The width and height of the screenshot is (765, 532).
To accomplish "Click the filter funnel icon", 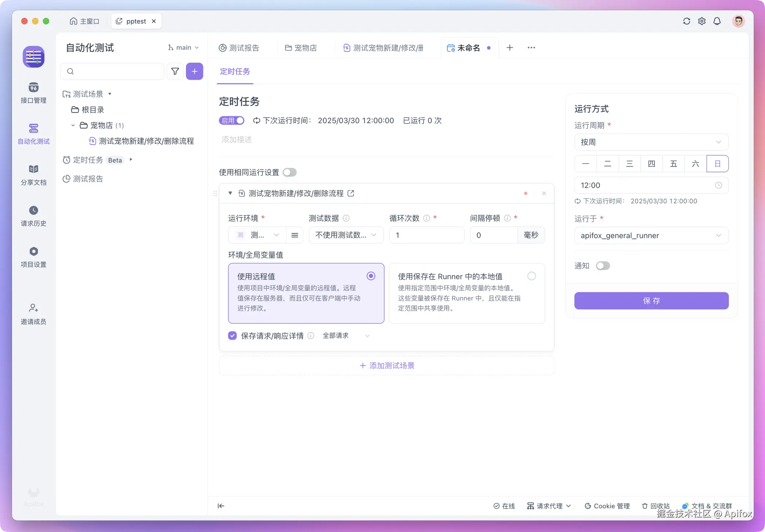I will pyautogui.click(x=175, y=71).
